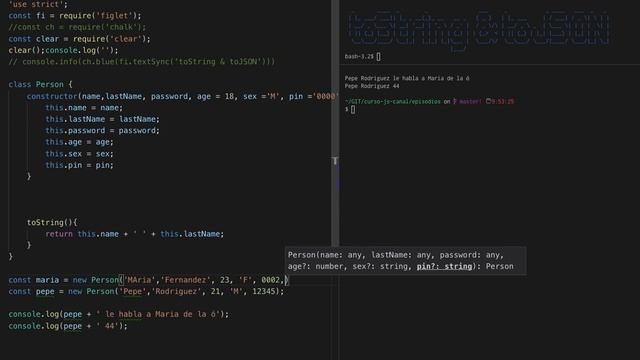
Task: Click terminal output 'Pepe Rodriguez le habla a Maria'
Action: click(x=407, y=78)
